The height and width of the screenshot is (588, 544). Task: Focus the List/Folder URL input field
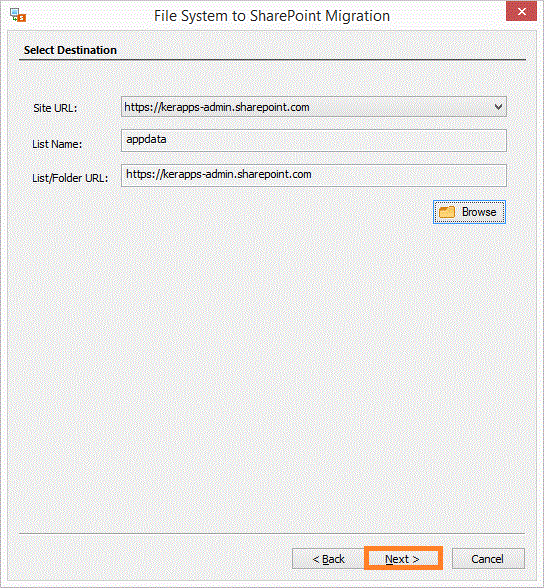click(313, 175)
